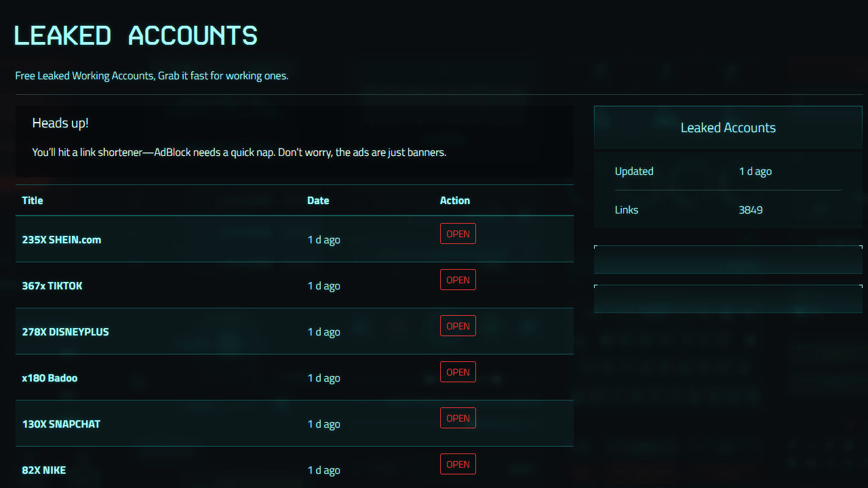868x488 pixels.
Task: Click the Free Leaked Working Accounts tagline
Action: [152, 75]
